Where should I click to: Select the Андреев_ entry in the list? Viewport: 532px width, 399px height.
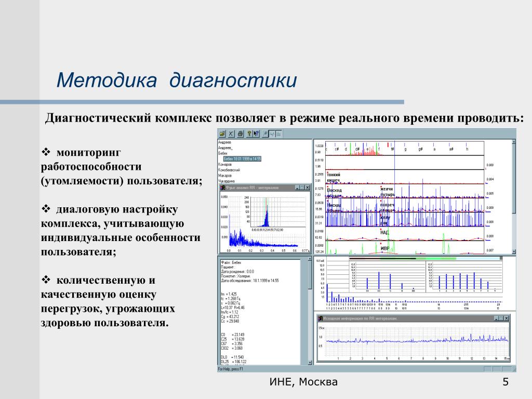(x=225, y=148)
